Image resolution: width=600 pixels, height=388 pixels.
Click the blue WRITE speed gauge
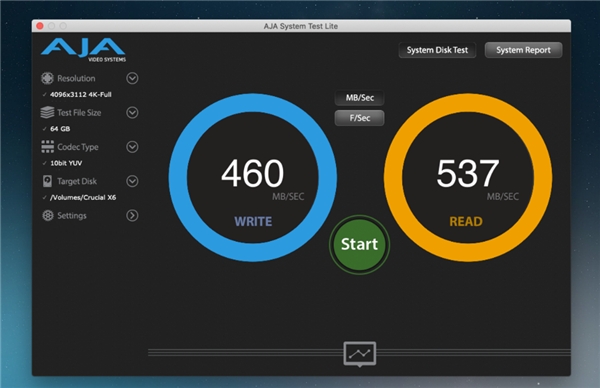pyautogui.click(x=253, y=178)
